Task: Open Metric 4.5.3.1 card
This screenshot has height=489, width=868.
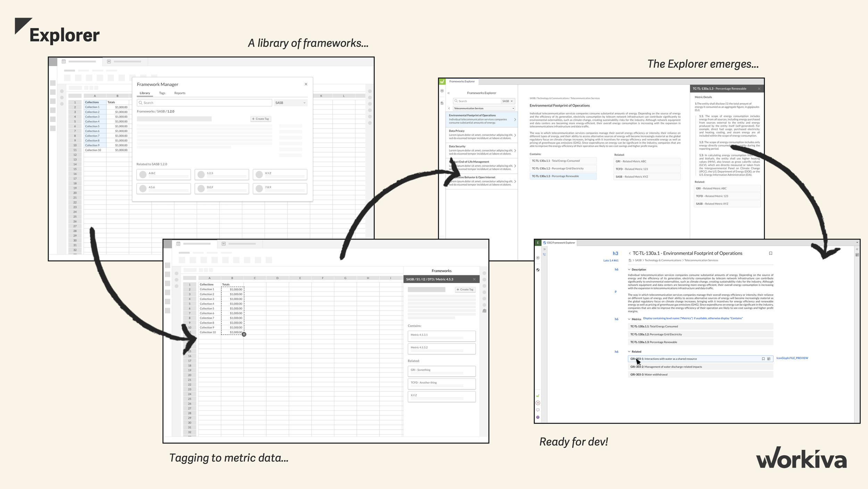Action: (442, 336)
